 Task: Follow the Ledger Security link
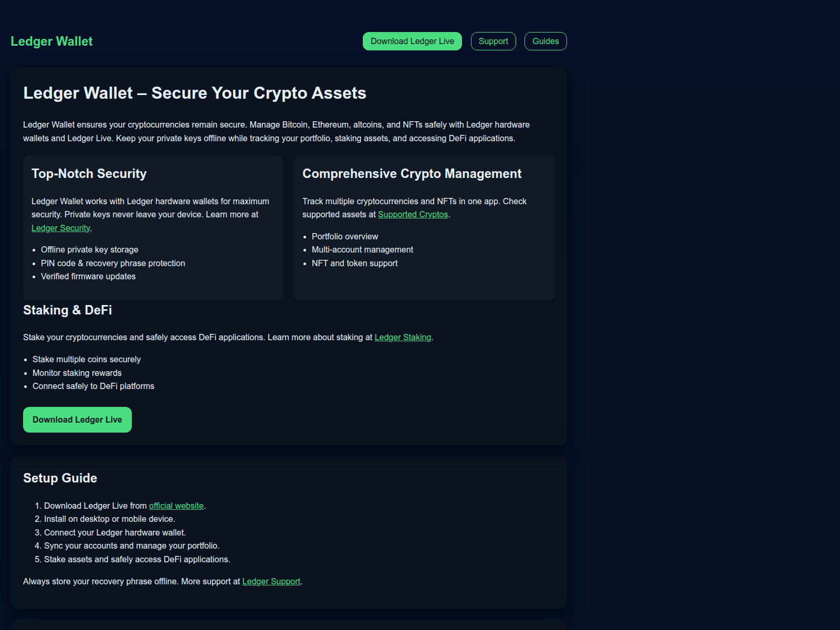coord(60,228)
